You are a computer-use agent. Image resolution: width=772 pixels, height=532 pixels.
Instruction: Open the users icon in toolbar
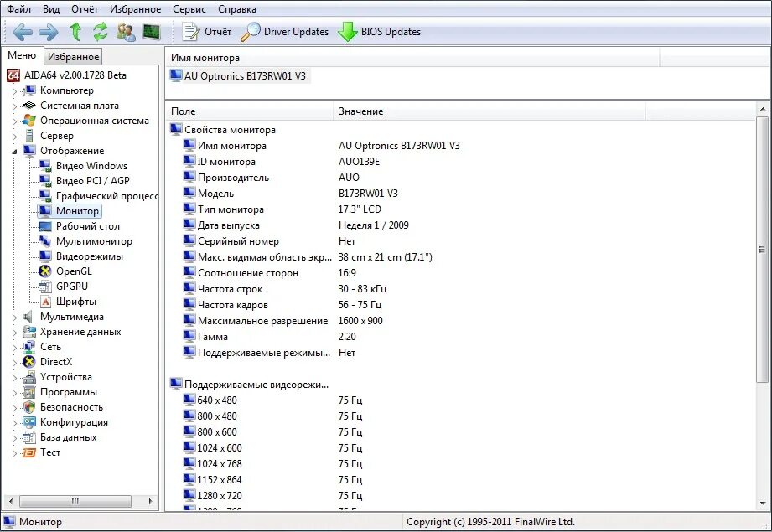tap(126, 32)
